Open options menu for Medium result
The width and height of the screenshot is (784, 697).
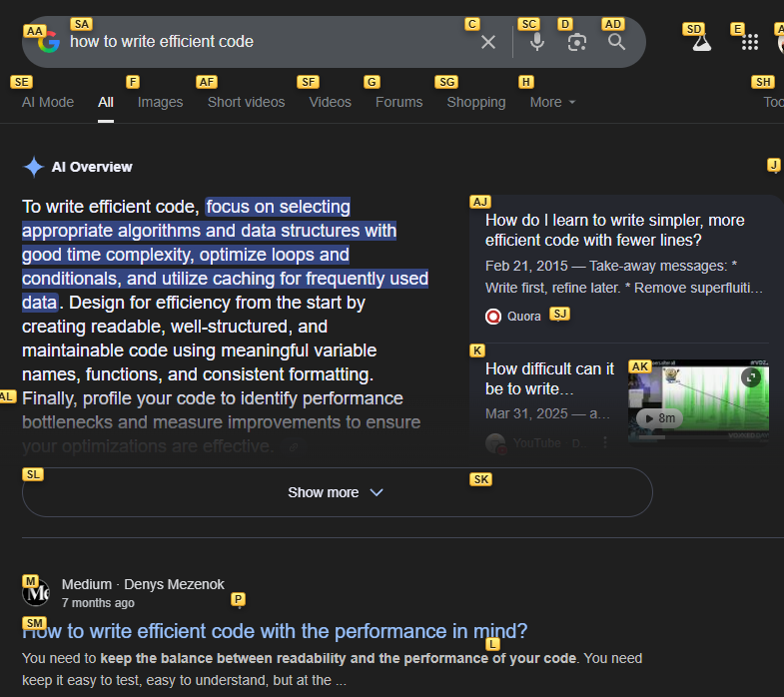(x=238, y=603)
